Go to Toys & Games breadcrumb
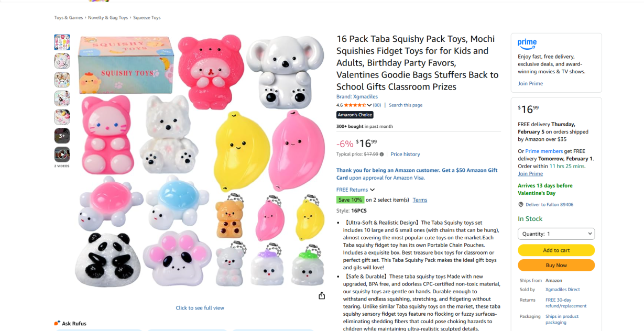This screenshot has height=331, width=644. pos(69,18)
